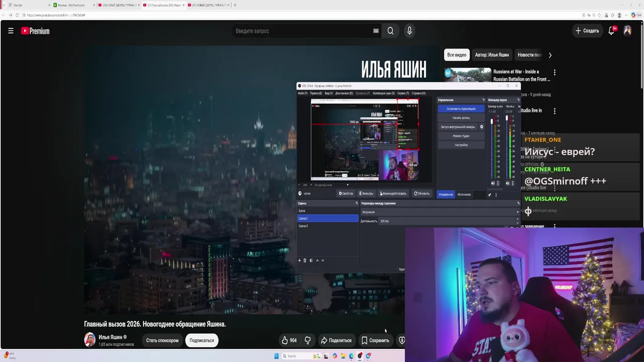
Task: Share video via Поделиться button
Action: (x=336, y=340)
